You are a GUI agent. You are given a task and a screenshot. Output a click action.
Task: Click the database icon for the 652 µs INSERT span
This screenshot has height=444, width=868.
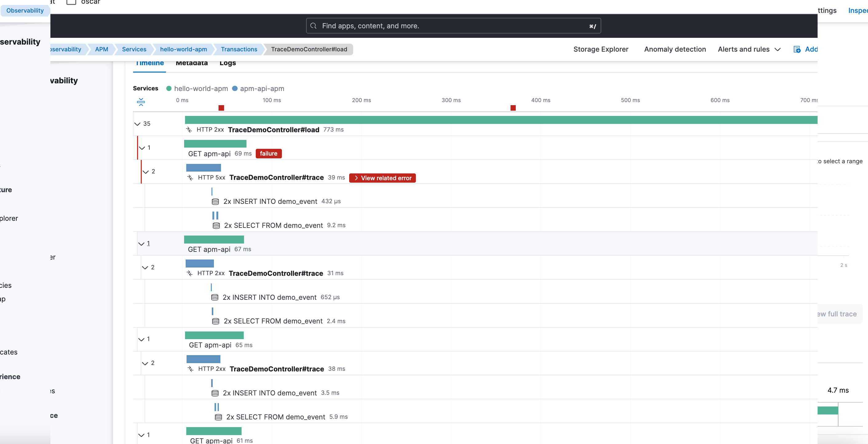point(215,297)
